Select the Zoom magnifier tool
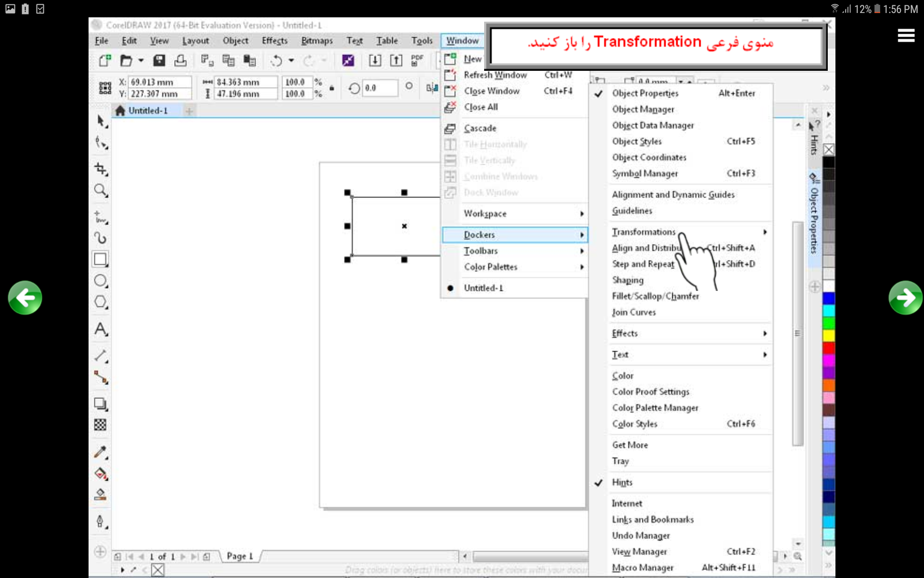 click(x=101, y=190)
